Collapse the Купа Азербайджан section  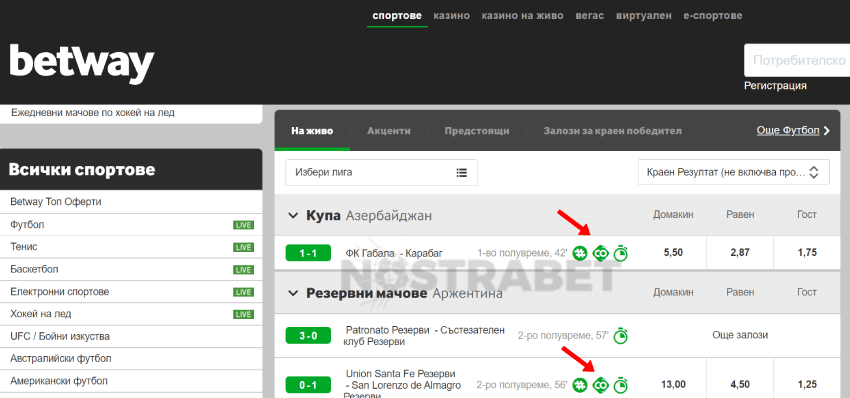(x=293, y=216)
